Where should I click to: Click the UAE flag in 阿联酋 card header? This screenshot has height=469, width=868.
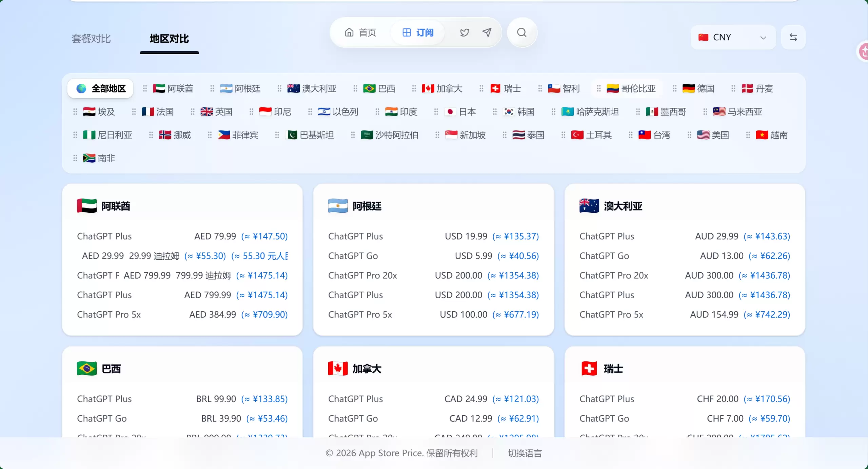click(x=87, y=206)
